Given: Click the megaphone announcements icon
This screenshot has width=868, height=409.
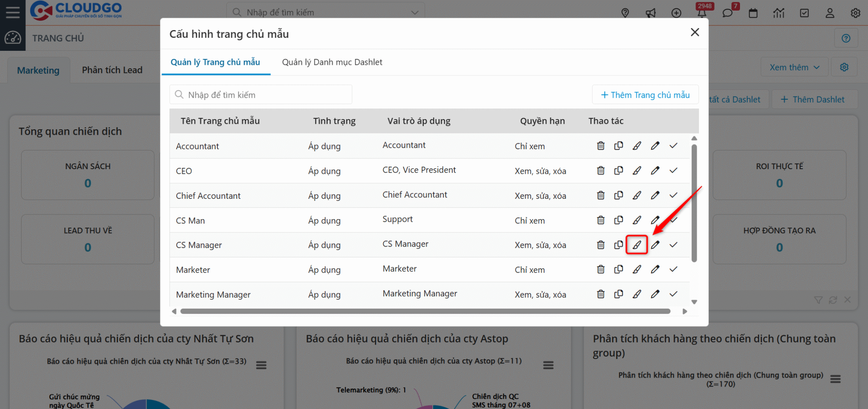Looking at the screenshot, I should (651, 13).
